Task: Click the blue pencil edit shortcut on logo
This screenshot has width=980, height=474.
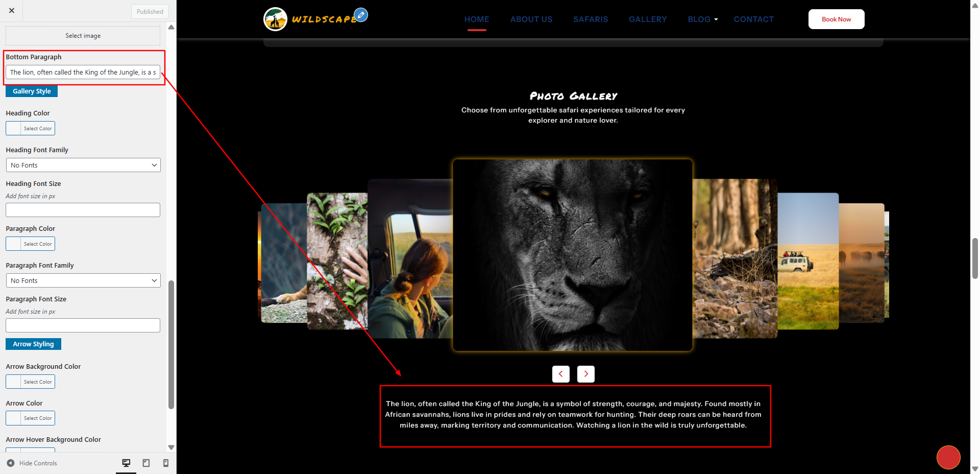Action: coord(361,15)
